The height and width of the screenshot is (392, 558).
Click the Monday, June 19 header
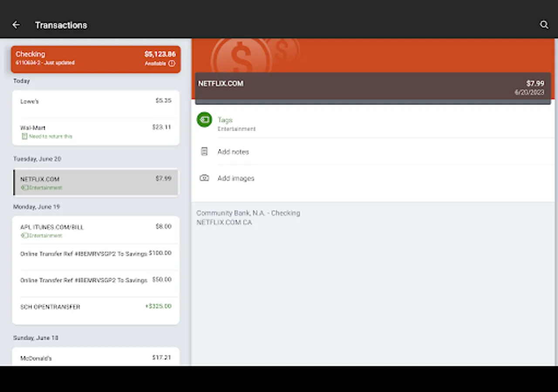(x=36, y=207)
